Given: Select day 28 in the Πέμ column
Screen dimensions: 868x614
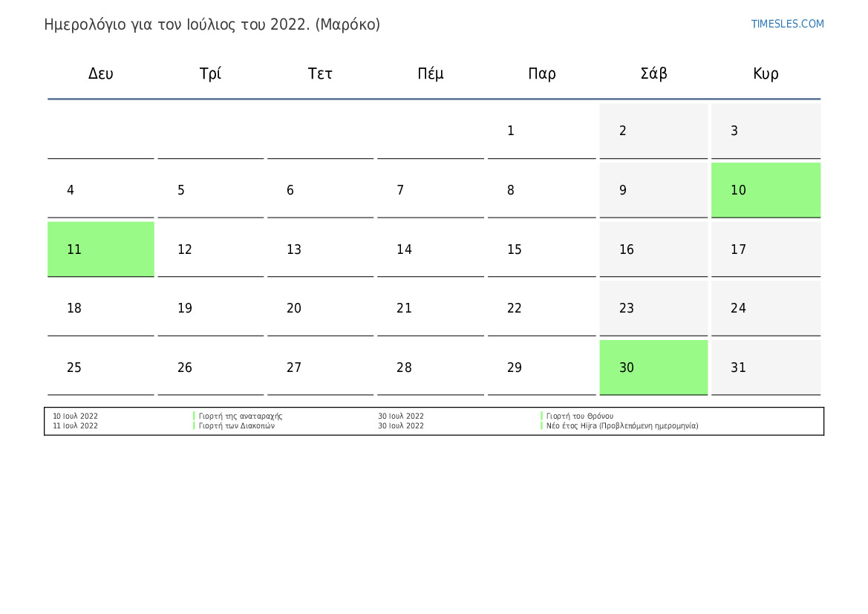Looking at the screenshot, I should [430, 367].
